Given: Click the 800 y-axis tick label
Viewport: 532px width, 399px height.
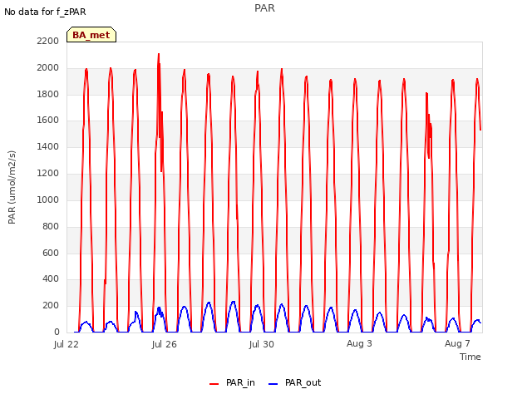Looking at the screenshot, I should (51, 226).
